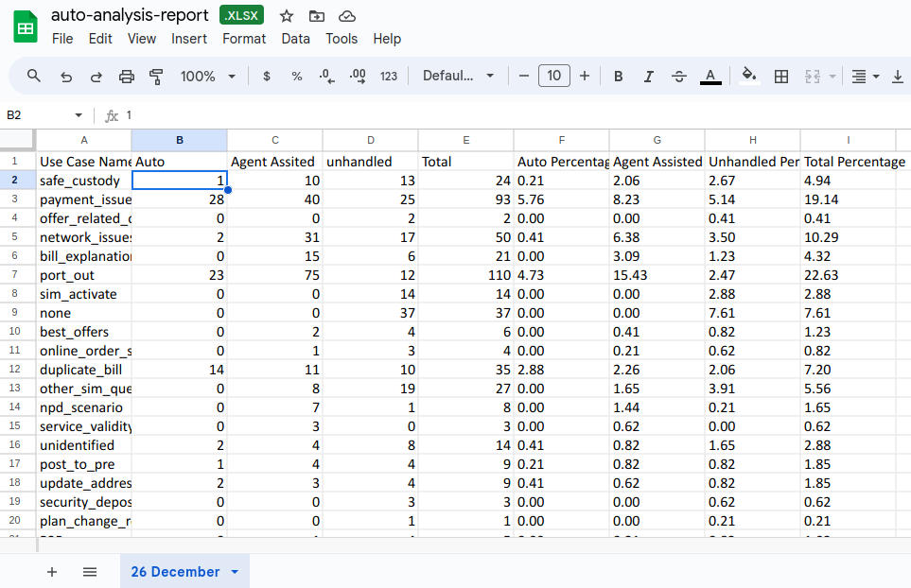Click the print icon
Screen dimensions: 911x588
point(127,77)
